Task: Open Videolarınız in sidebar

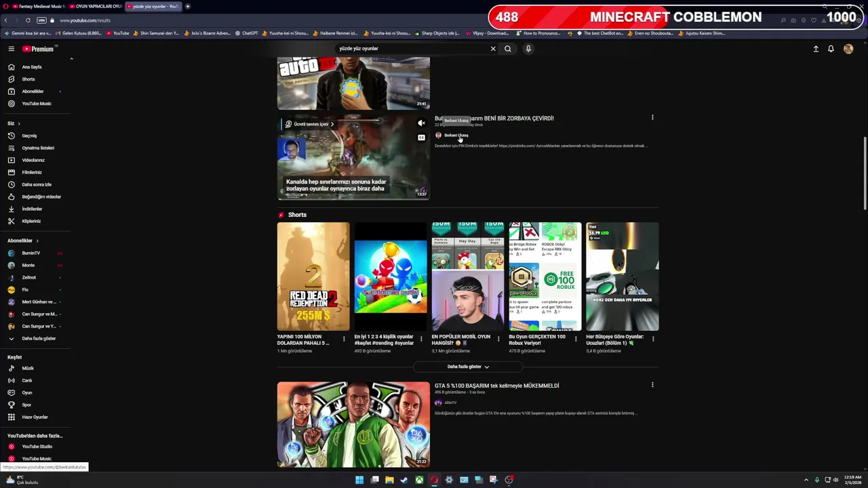Action: coord(33,160)
